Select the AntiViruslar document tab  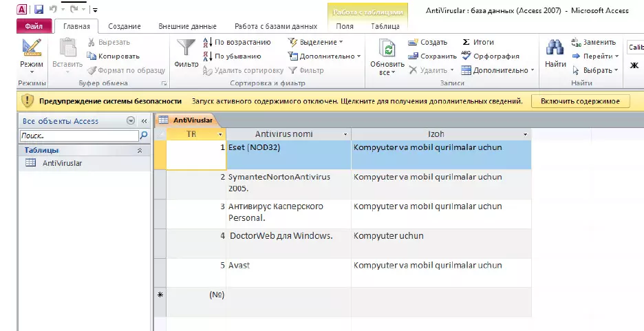[187, 120]
